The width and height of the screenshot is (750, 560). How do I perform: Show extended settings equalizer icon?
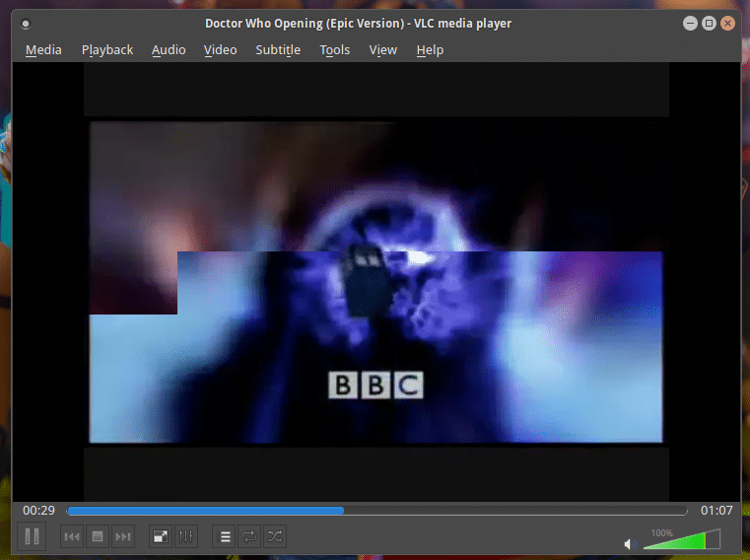tap(185, 536)
